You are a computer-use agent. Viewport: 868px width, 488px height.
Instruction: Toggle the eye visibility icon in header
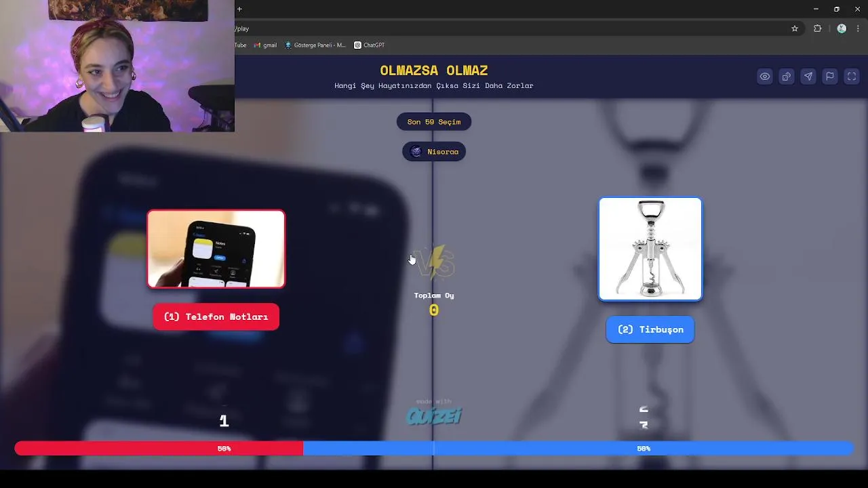point(765,77)
